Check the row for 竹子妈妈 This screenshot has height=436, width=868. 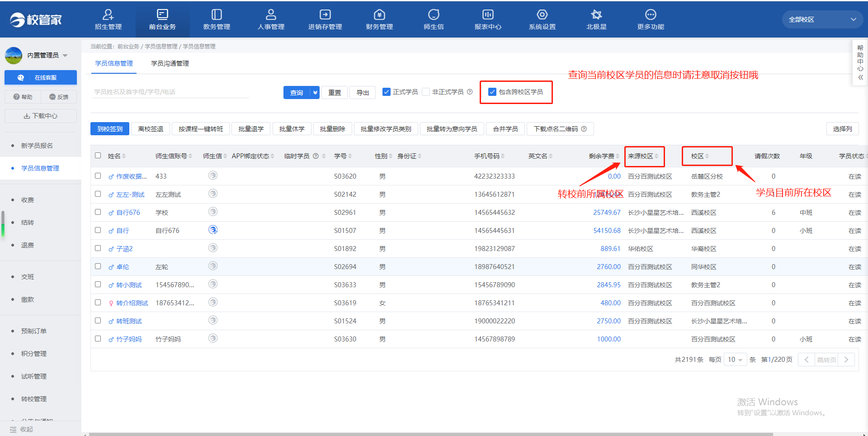click(x=98, y=338)
